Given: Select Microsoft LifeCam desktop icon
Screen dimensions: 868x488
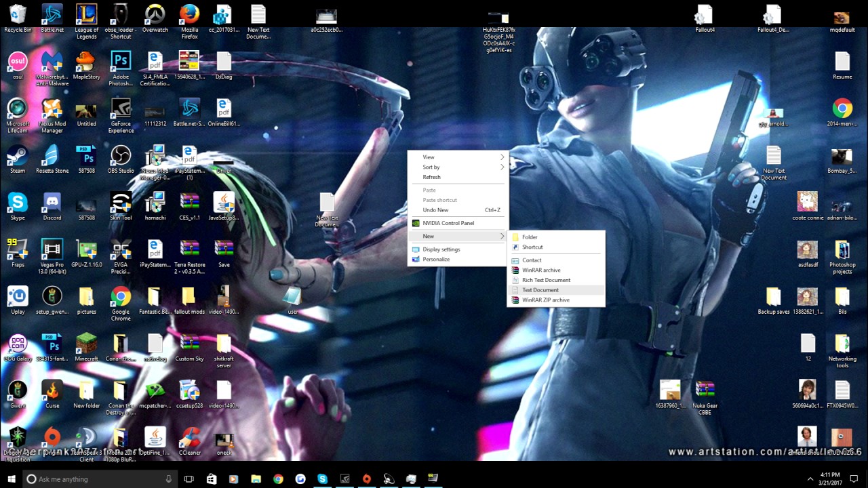Looking at the screenshot, I should 18,115.
